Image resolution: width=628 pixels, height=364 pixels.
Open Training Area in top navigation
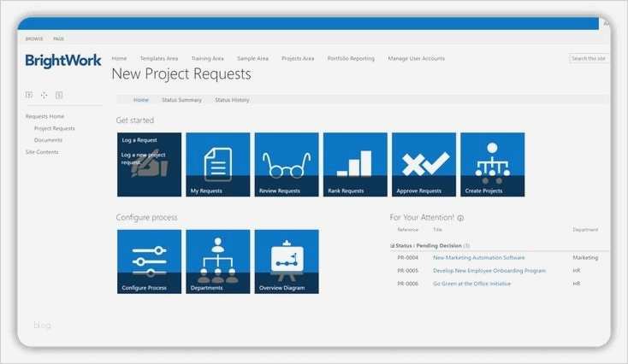tap(207, 58)
